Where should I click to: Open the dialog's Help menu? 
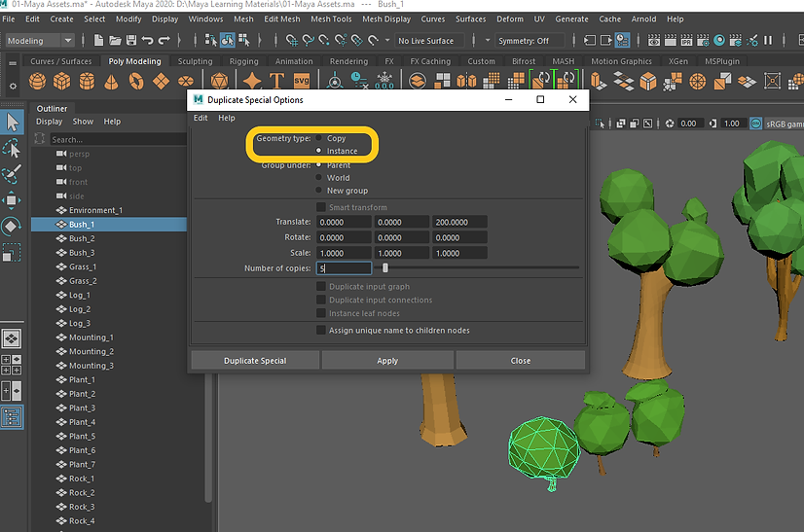click(x=227, y=118)
